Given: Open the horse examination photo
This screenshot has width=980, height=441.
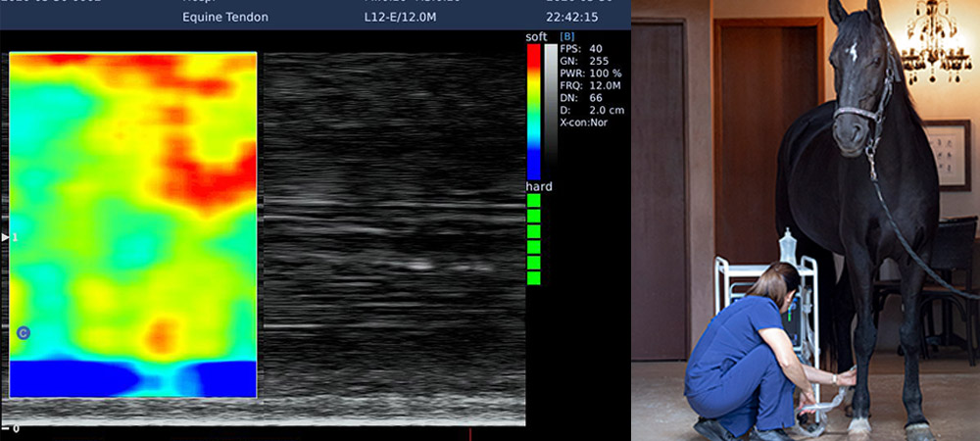Looking at the screenshot, I should point(806,220).
